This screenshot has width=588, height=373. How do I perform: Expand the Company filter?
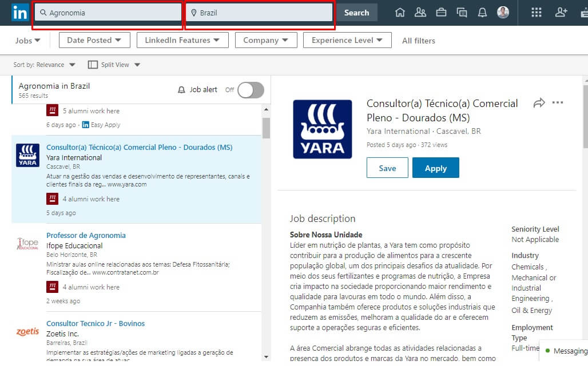(266, 40)
